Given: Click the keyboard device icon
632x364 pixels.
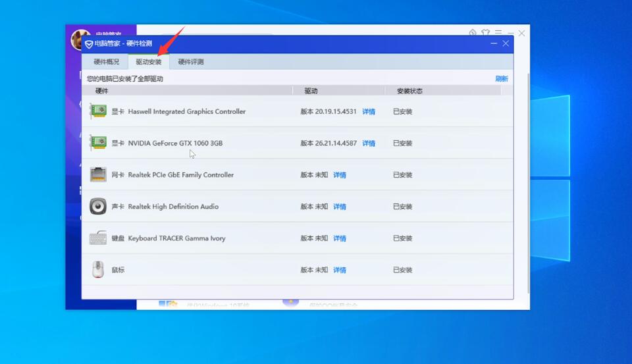Looking at the screenshot, I should point(98,238).
